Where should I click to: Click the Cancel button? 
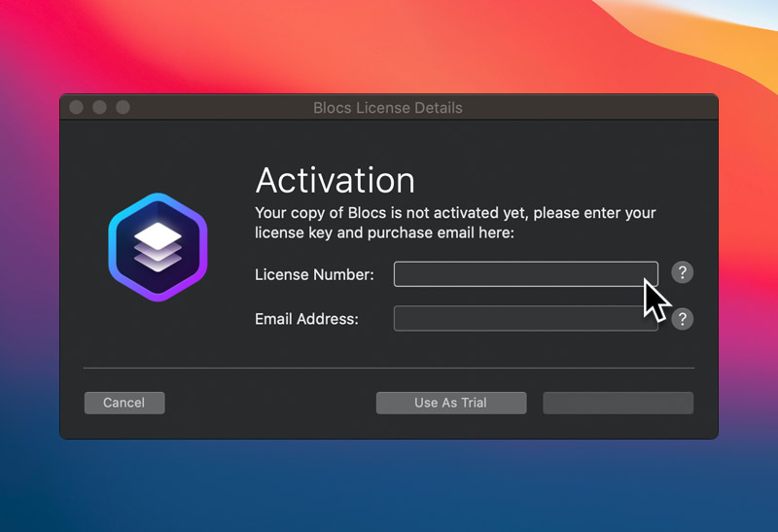click(124, 403)
